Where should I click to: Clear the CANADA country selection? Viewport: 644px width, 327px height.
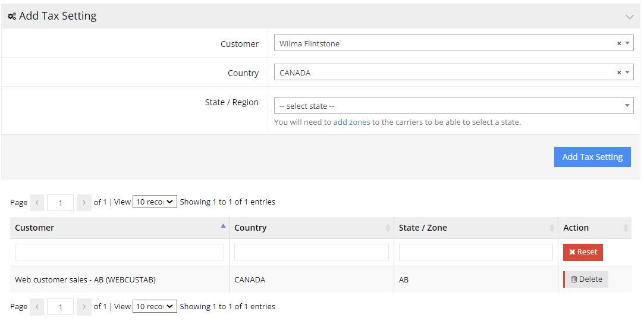coord(619,73)
